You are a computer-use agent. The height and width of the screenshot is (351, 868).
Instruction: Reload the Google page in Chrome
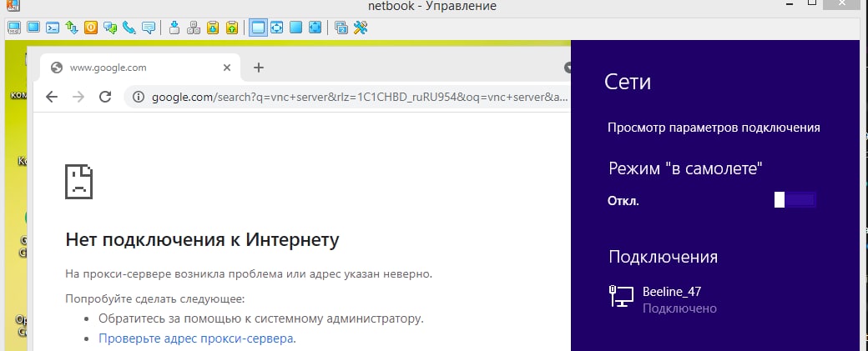click(105, 98)
